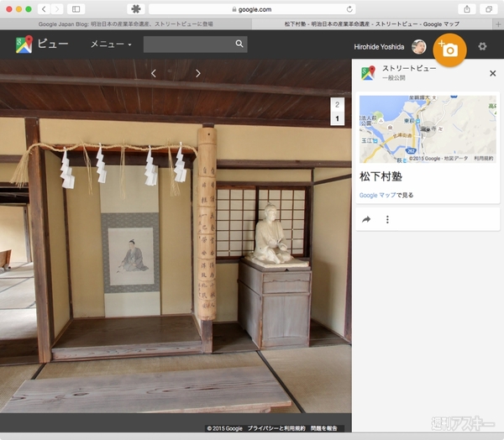The height and width of the screenshot is (440, 504).
Task: Select the 松下村塾 Street View tab
Action: click(x=372, y=24)
